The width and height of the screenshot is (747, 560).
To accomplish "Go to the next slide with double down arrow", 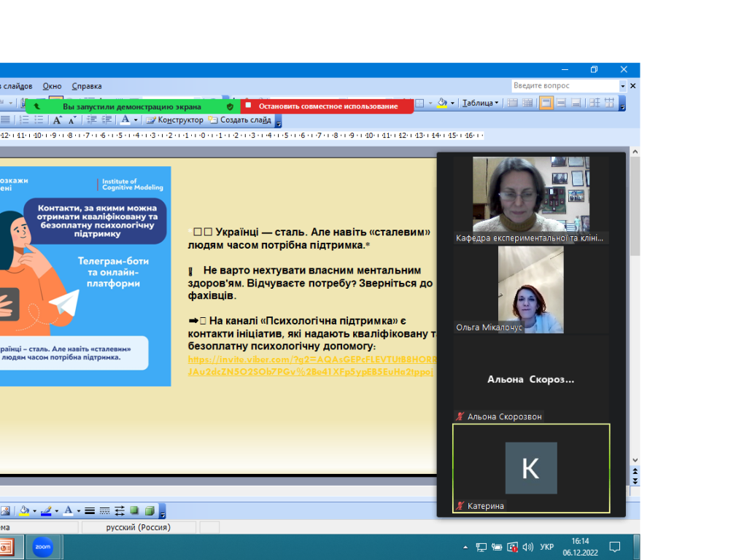I will pos(635,481).
